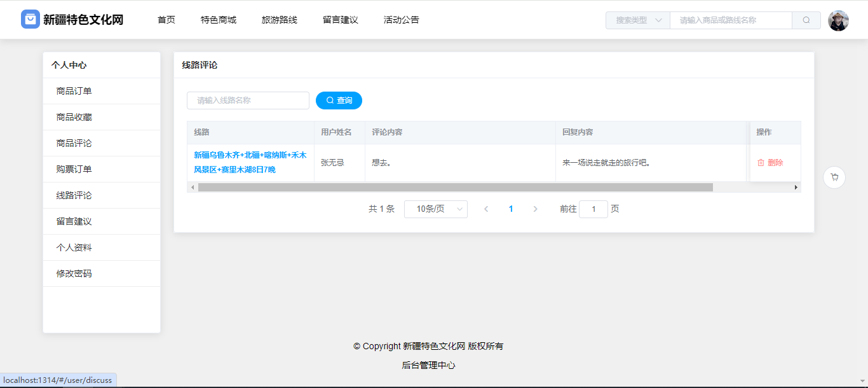Open 特色商城 in top navigation
Screen dimensions: 868x388
tap(218, 20)
